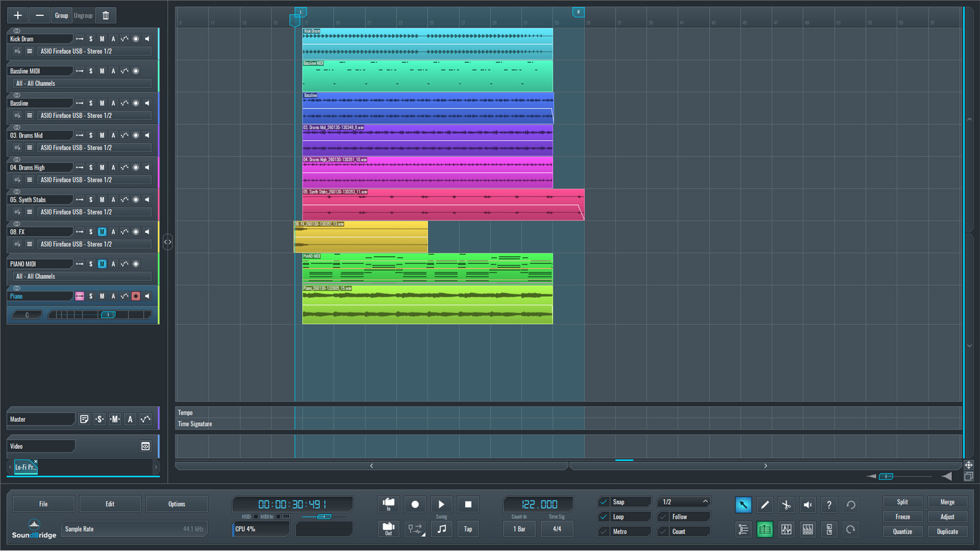980x551 pixels.
Task: Open the Options menu
Action: click(177, 504)
